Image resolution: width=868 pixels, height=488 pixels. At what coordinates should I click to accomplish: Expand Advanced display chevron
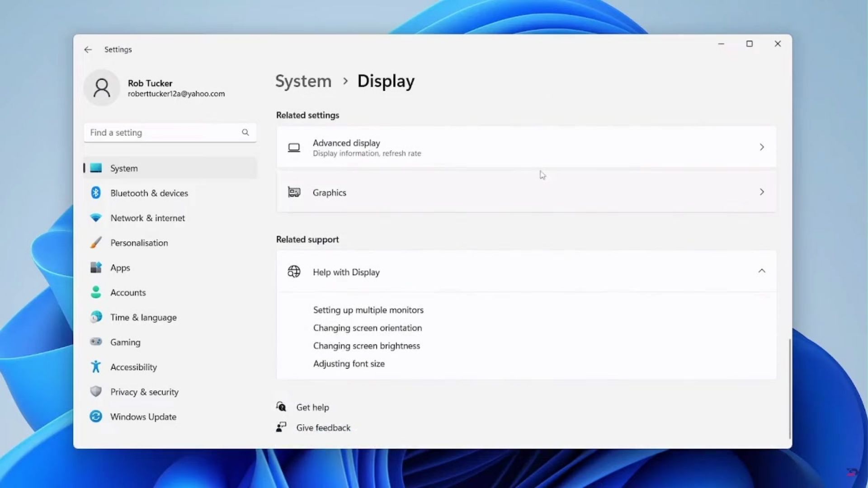[762, 147]
